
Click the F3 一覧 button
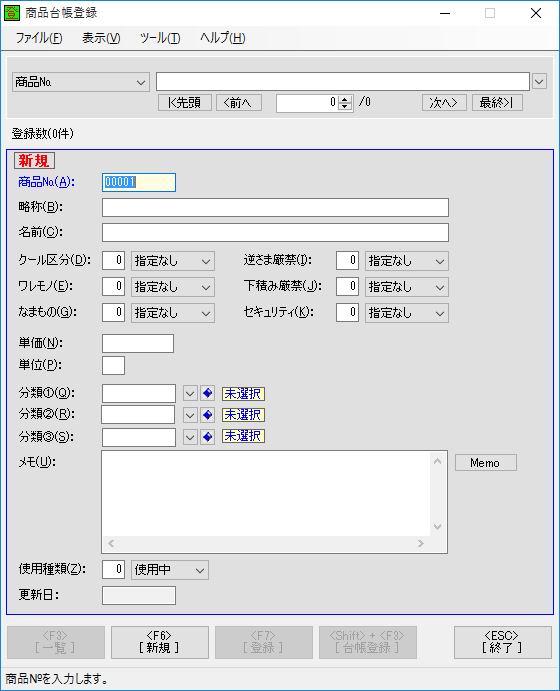pos(56,642)
